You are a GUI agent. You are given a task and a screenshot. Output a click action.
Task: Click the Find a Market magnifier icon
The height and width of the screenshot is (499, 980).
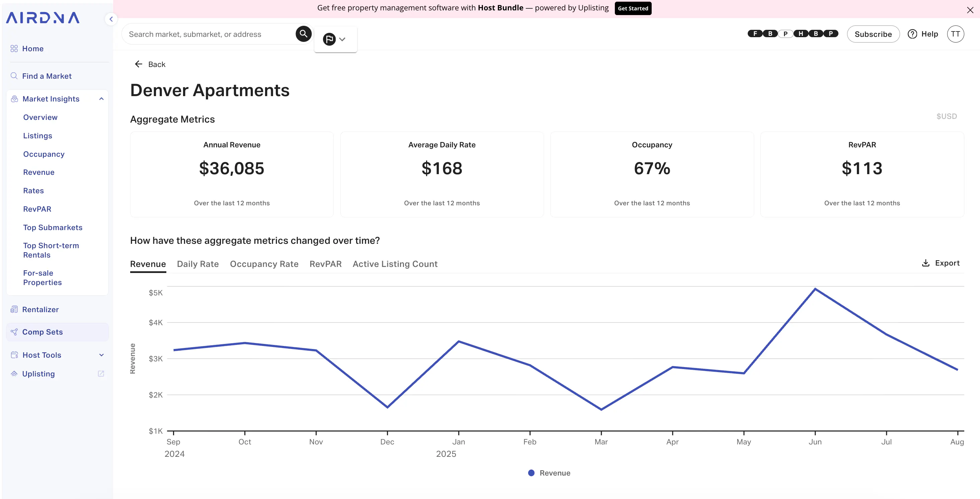[14, 76]
